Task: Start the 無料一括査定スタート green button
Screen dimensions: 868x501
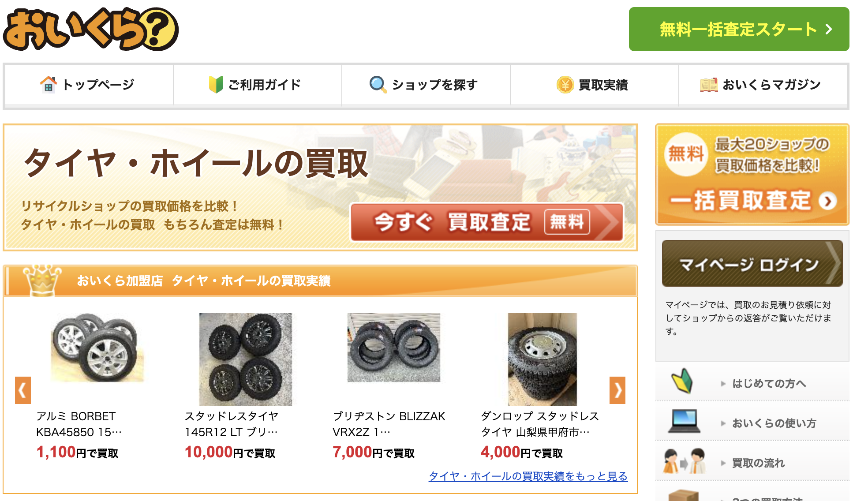Action: (739, 29)
